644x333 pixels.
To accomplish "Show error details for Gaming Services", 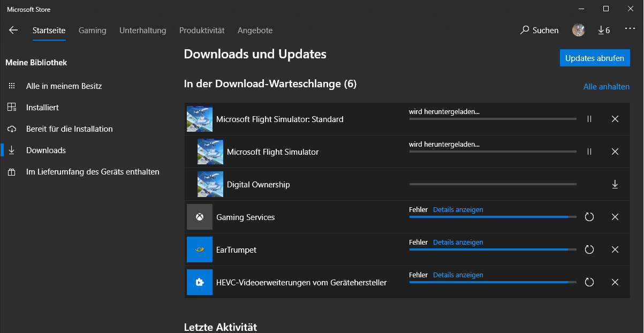I will click(x=458, y=210).
